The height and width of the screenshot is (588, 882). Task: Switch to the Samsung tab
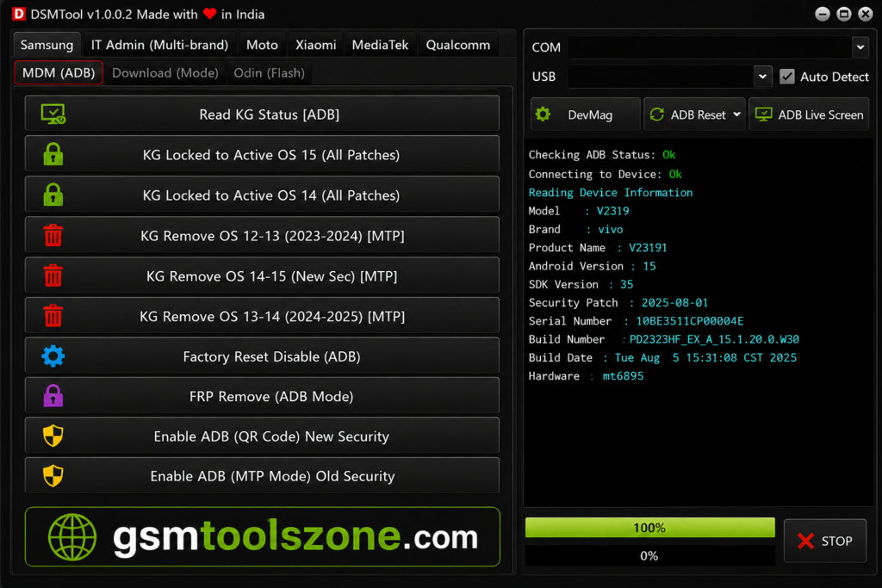[x=47, y=45]
